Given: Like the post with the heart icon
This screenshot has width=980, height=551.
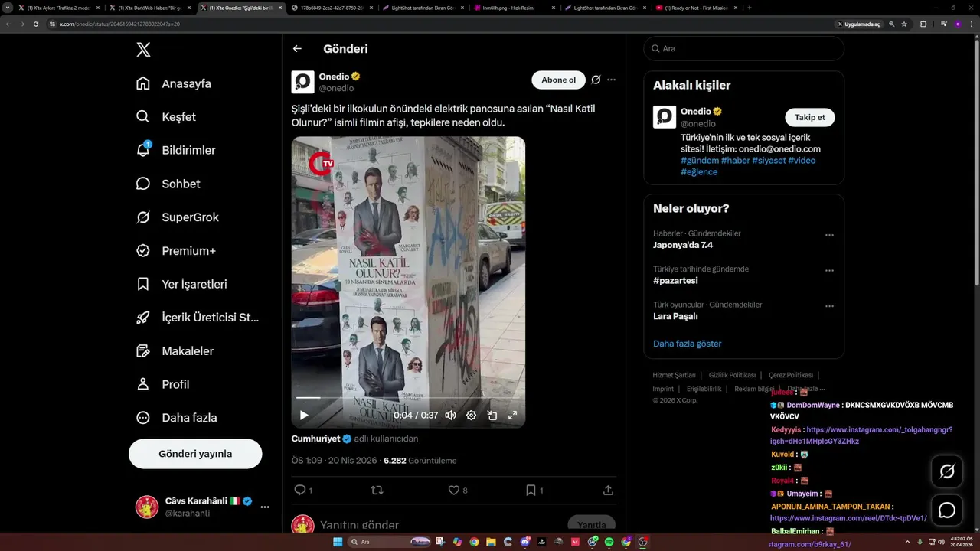Looking at the screenshot, I should click(453, 490).
